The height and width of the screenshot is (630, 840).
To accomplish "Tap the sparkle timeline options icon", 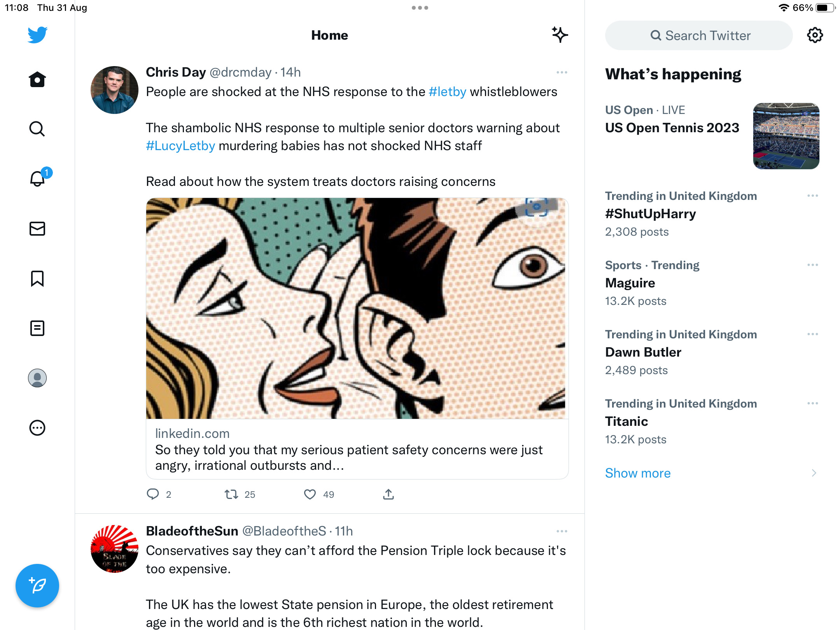I will click(560, 35).
